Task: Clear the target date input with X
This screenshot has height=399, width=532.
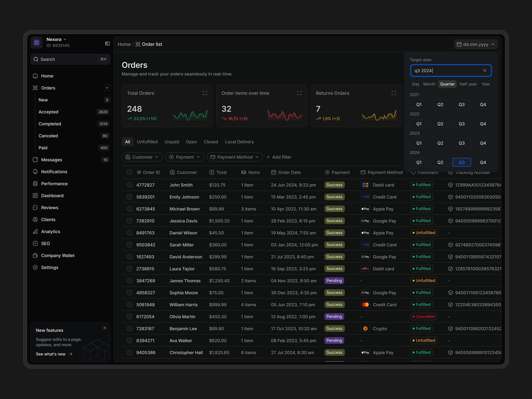Action: pos(485,70)
